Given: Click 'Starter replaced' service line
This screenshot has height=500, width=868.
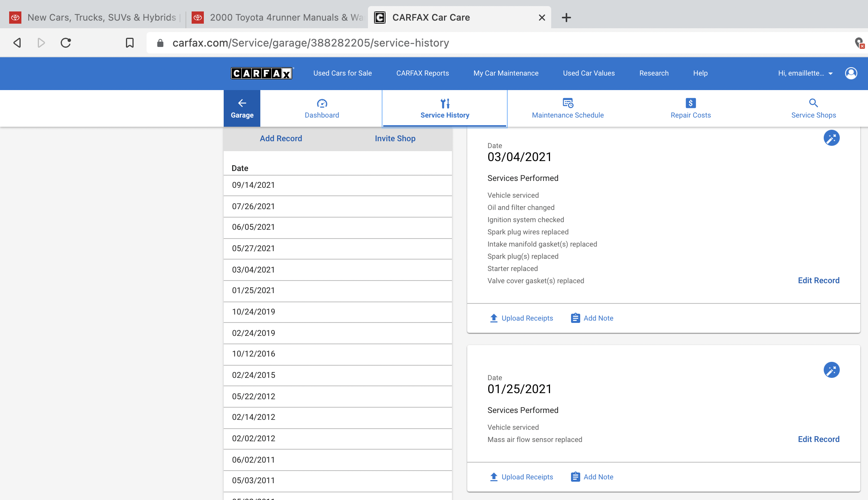Looking at the screenshot, I should tap(512, 269).
